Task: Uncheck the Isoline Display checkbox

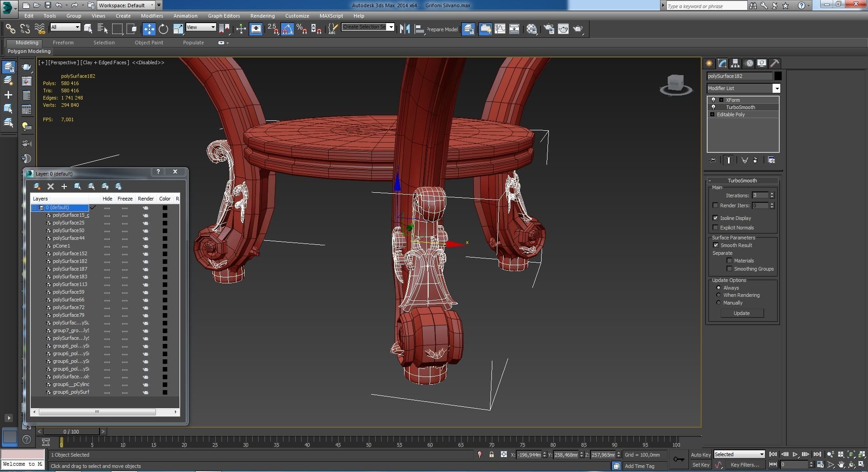Action: tap(715, 218)
